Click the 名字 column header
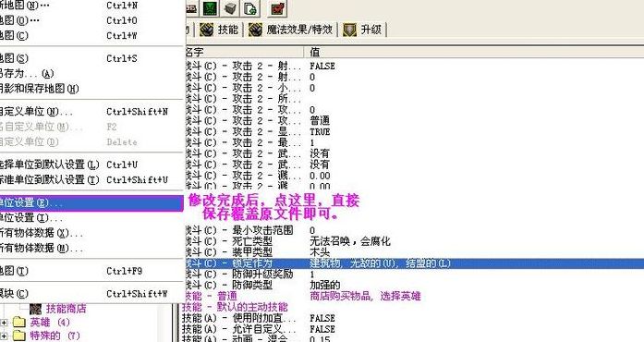The width and height of the screenshot is (644, 342). click(244, 52)
